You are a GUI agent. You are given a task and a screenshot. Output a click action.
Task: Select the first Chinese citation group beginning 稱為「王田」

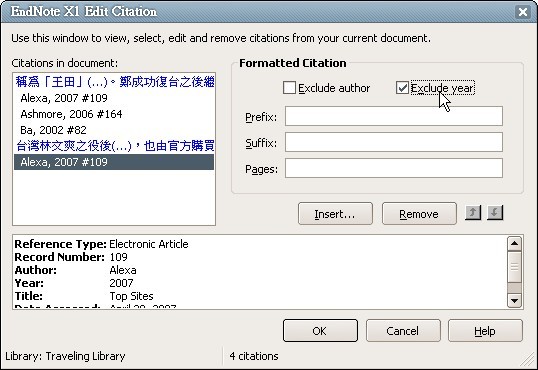(x=115, y=82)
